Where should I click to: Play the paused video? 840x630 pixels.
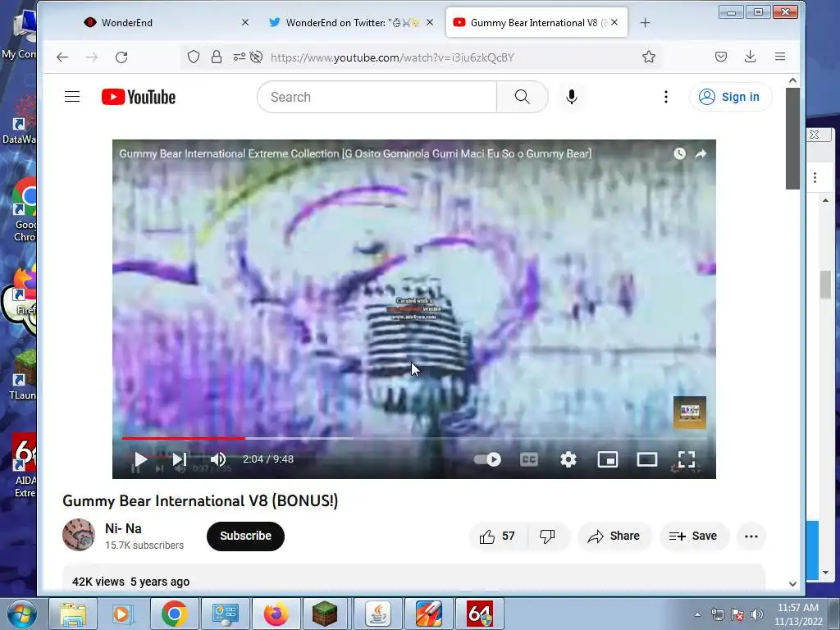140,459
